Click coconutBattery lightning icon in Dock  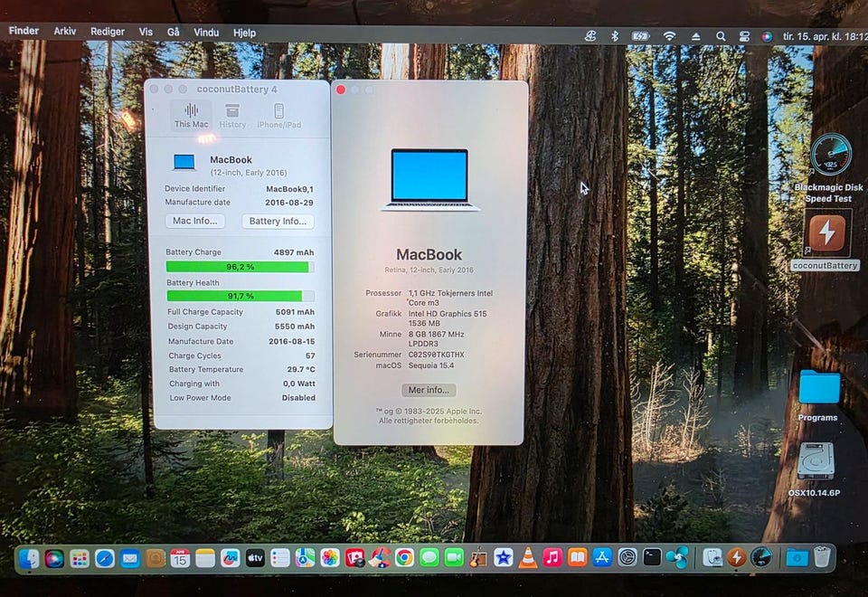[736, 558]
